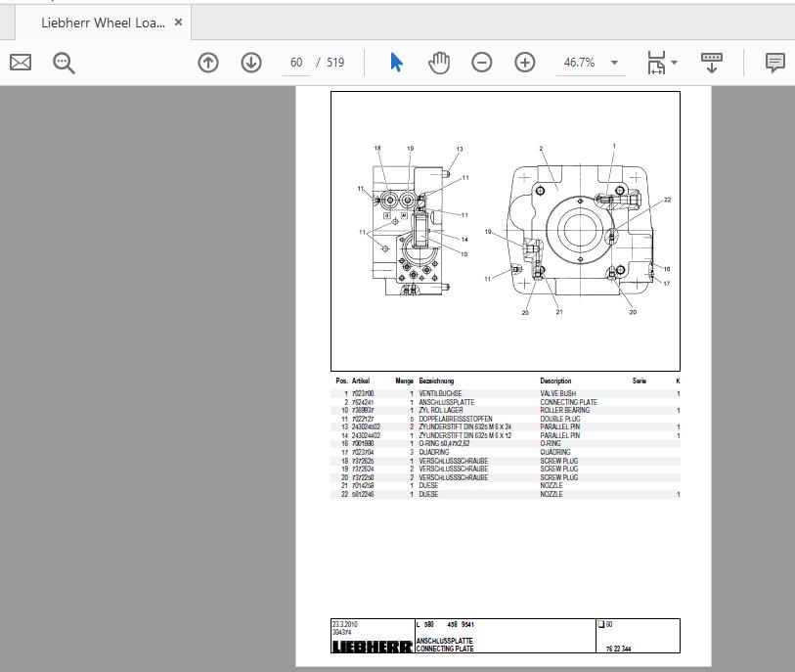Screen dimensions: 795x672
Task: Click the fit-to-width page view toggle
Action: click(x=657, y=62)
